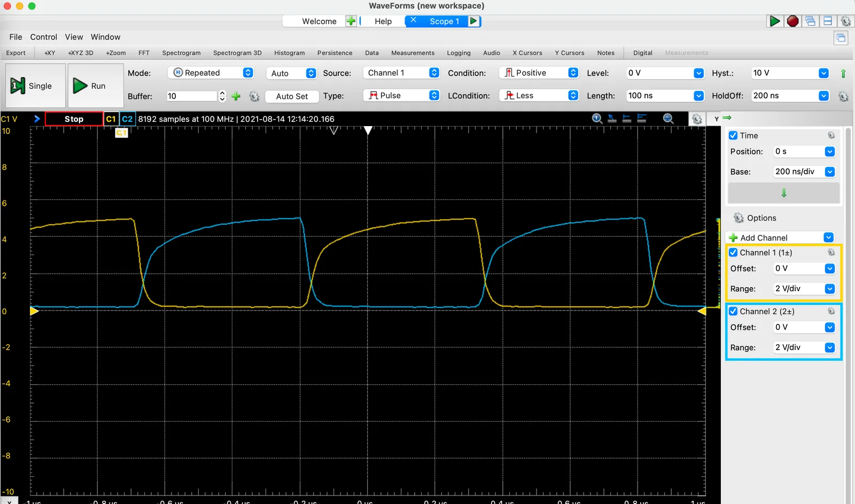Open the View menu

click(74, 37)
